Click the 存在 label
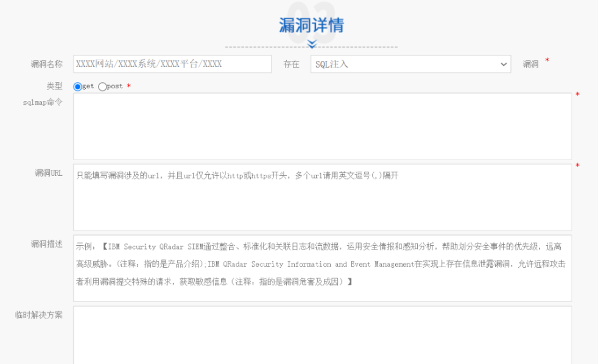This screenshot has height=364, width=598. click(291, 64)
